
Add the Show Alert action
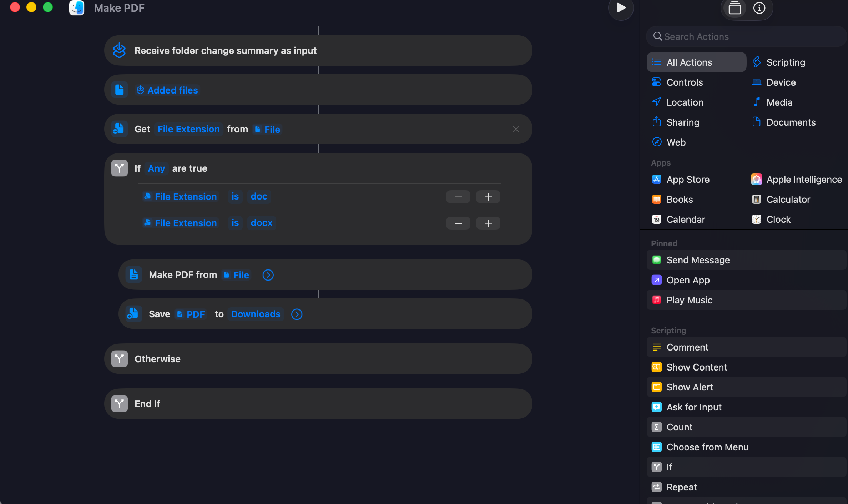click(746, 387)
